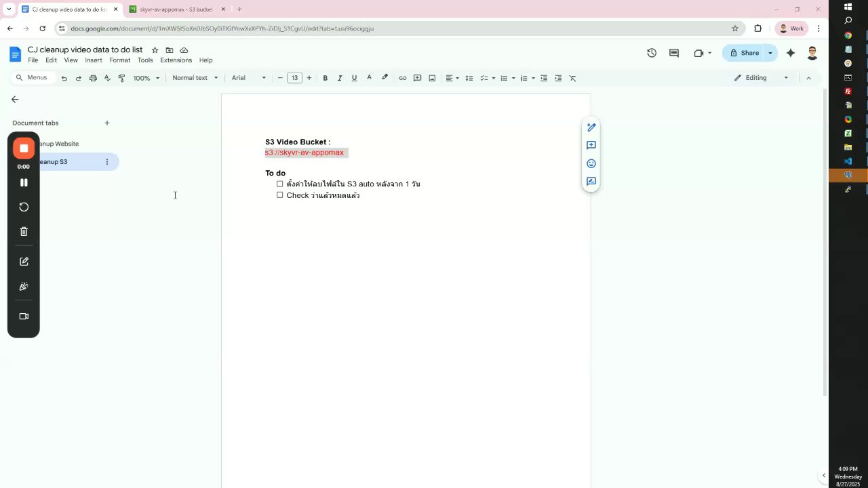Viewport: 868px width, 488px height.
Task: Click the s3://skyvr-av-appomax bucket text
Action: click(304, 152)
